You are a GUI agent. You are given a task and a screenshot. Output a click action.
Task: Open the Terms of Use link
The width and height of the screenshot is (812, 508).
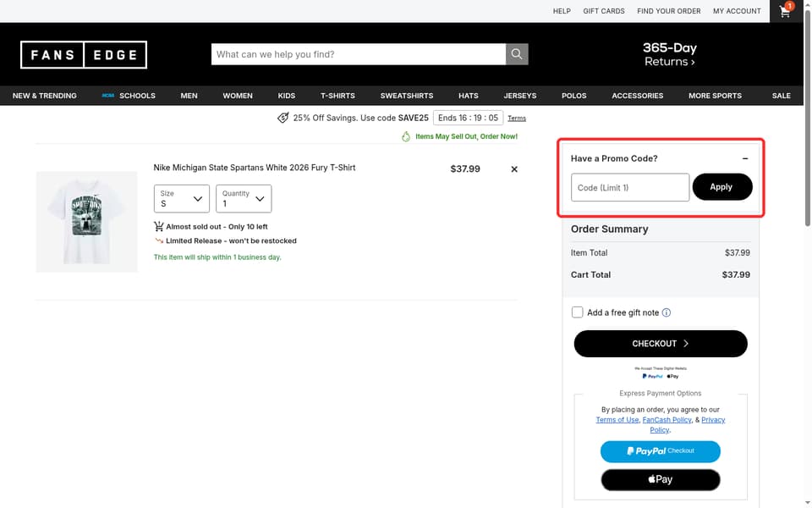(x=617, y=420)
